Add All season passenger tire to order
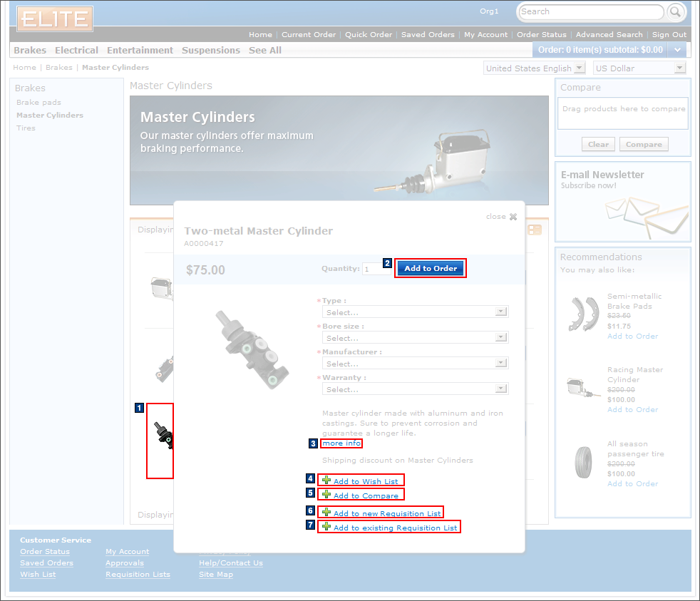The image size is (700, 601). pos(632,483)
